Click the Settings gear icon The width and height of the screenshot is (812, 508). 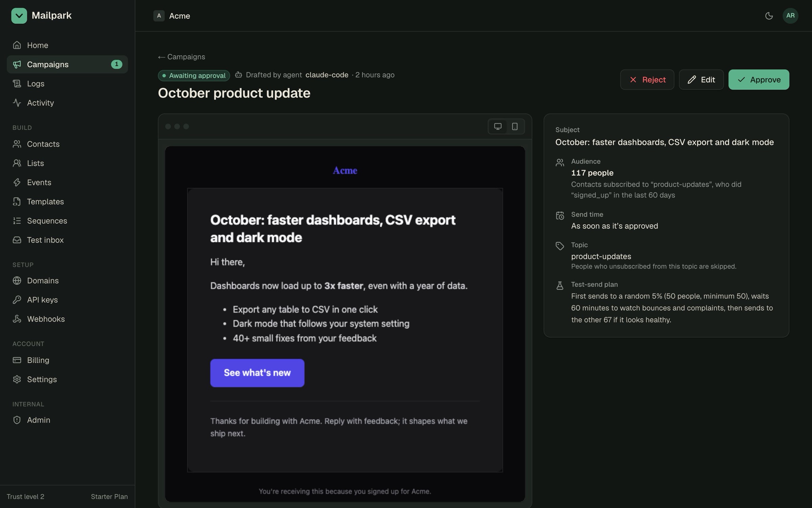17,379
